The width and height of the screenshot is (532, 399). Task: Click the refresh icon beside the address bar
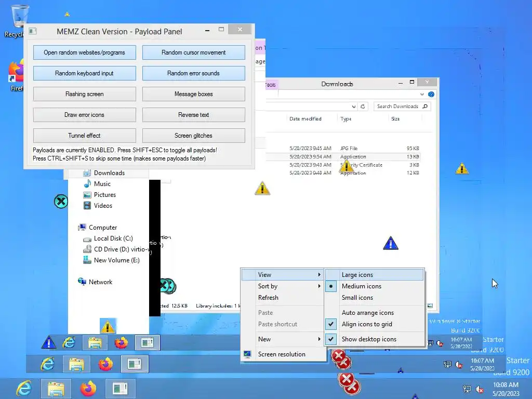coord(363,106)
